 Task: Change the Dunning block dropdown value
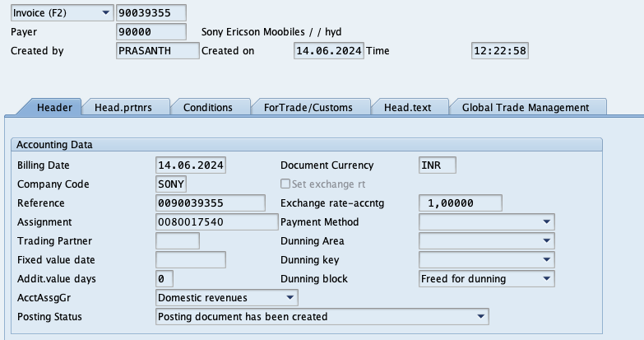click(x=546, y=279)
